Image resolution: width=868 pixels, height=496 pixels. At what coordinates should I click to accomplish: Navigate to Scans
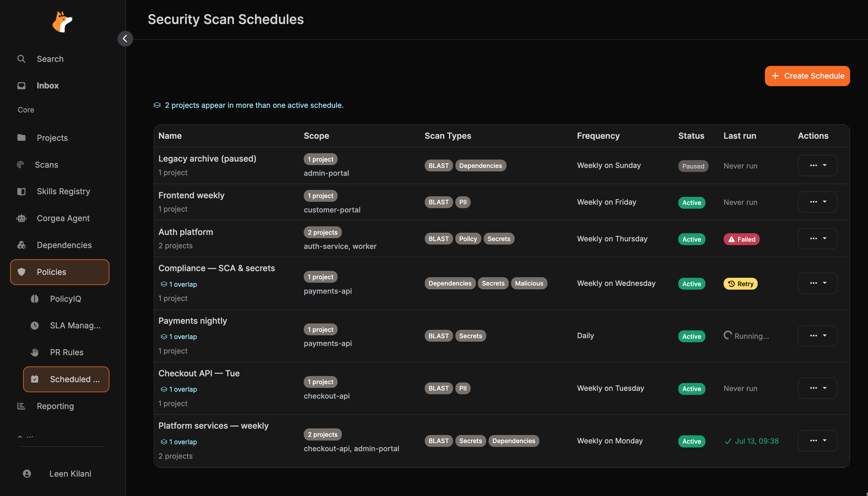(59, 164)
